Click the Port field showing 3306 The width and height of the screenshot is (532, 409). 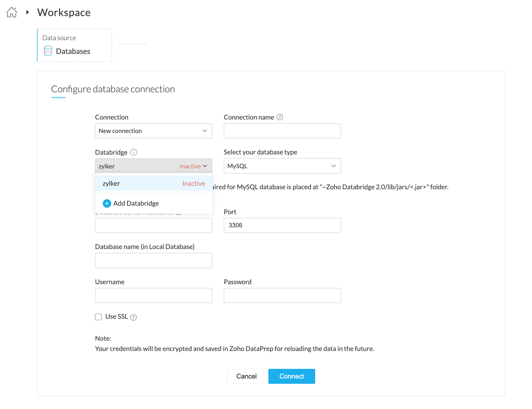pos(282,225)
